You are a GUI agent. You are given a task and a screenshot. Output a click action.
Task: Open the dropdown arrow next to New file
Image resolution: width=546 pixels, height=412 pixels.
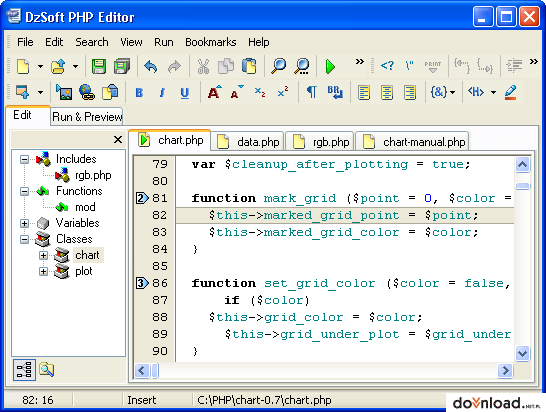(x=40, y=66)
